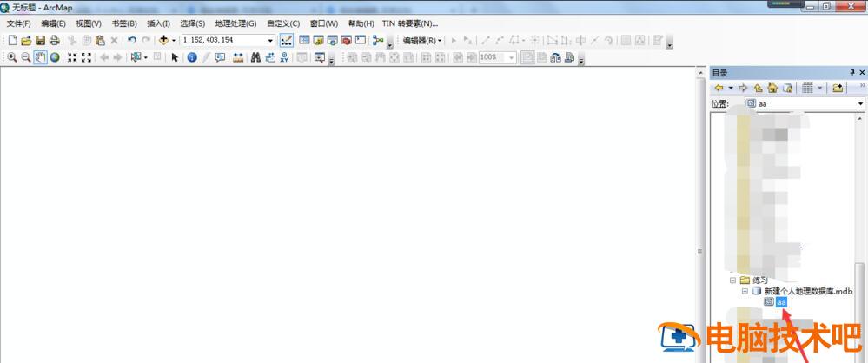Collapse the 练习 folder node
Image resolution: width=868 pixels, height=363 pixels.
click(732, 280)
